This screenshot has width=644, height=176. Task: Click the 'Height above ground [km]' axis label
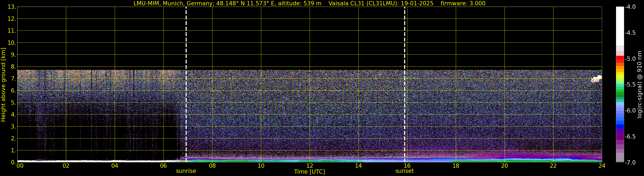(3, 85)
